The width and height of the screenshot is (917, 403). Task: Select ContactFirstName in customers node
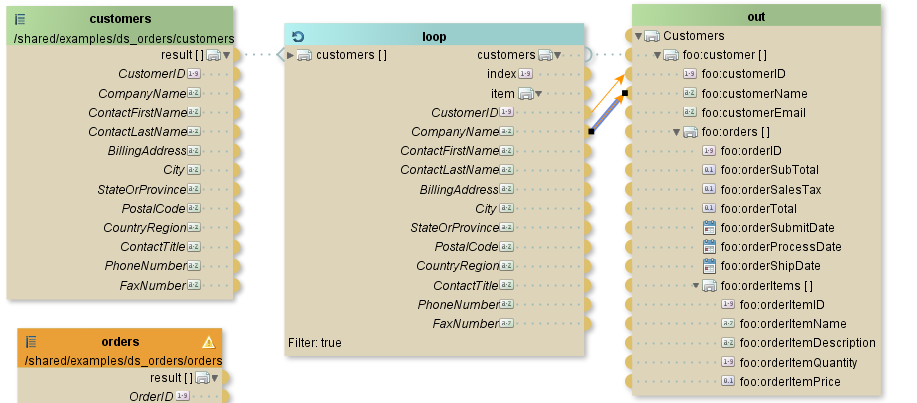pos(137,112)
